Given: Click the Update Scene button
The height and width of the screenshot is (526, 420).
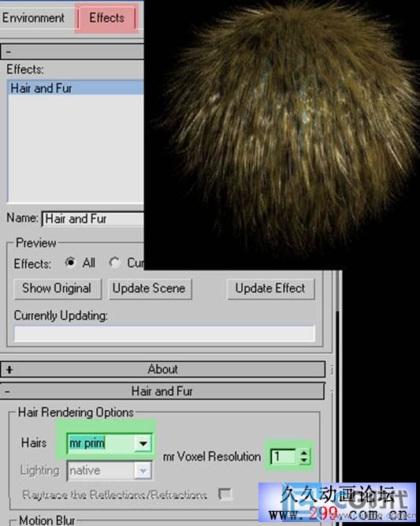Looking at the screenshot, I should pyautogui.click(x=150, y=289).
